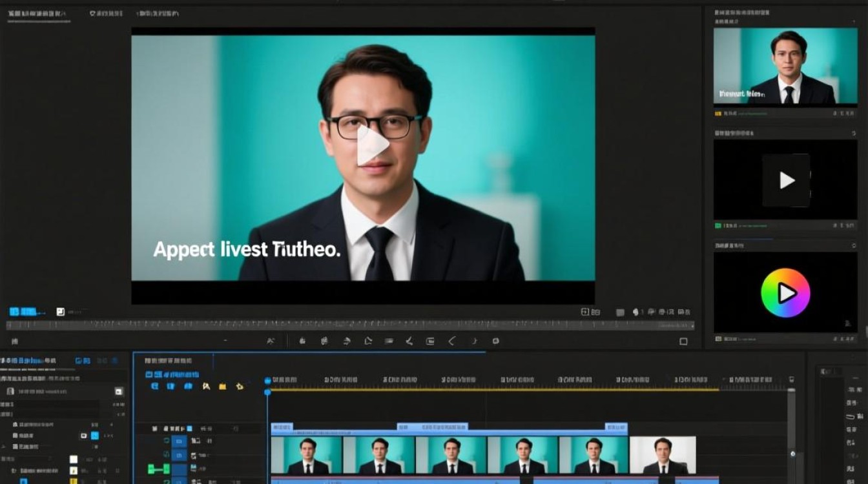Play the video in the main preview
The width and height of the screenshot is (868, 484).
pyautogui.click(x=373, y=145)
